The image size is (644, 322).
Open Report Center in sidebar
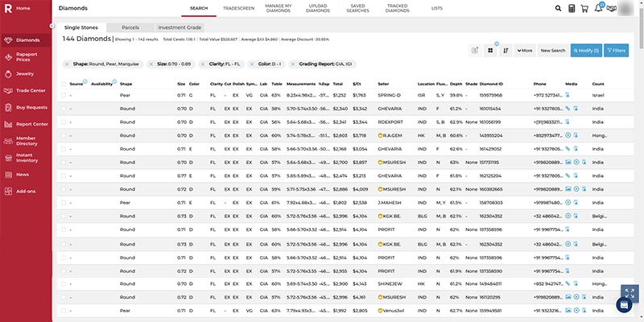pyautogui.click(x=26, y=124)
